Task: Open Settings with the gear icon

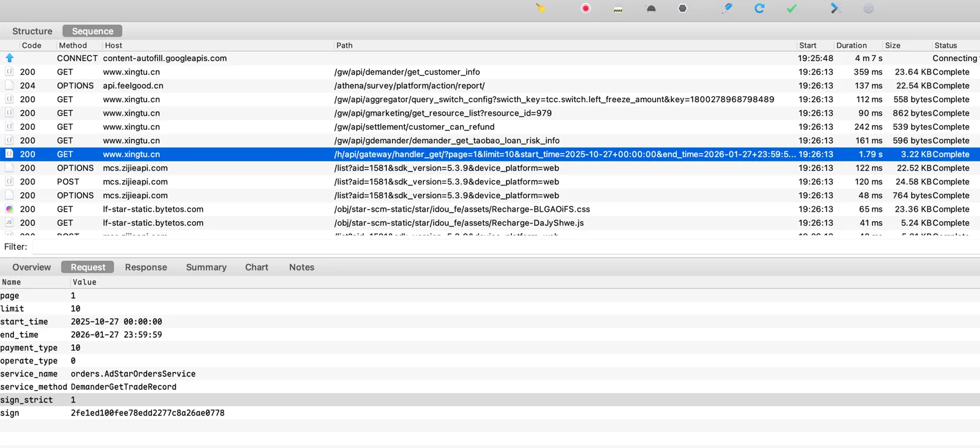Action: [x=869, y=9]
